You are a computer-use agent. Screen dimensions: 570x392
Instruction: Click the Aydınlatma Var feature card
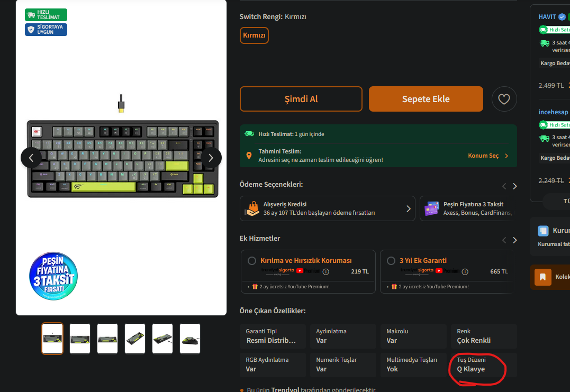click(x=343, y=336)
